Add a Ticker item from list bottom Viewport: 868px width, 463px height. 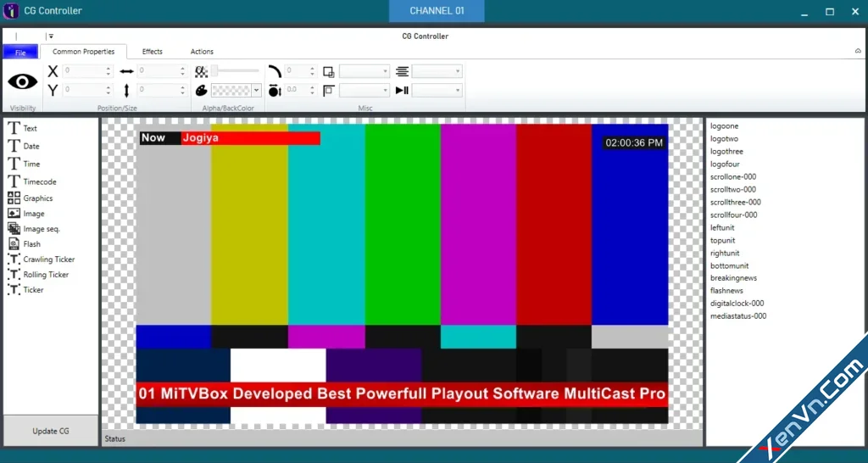coord(25,290)
